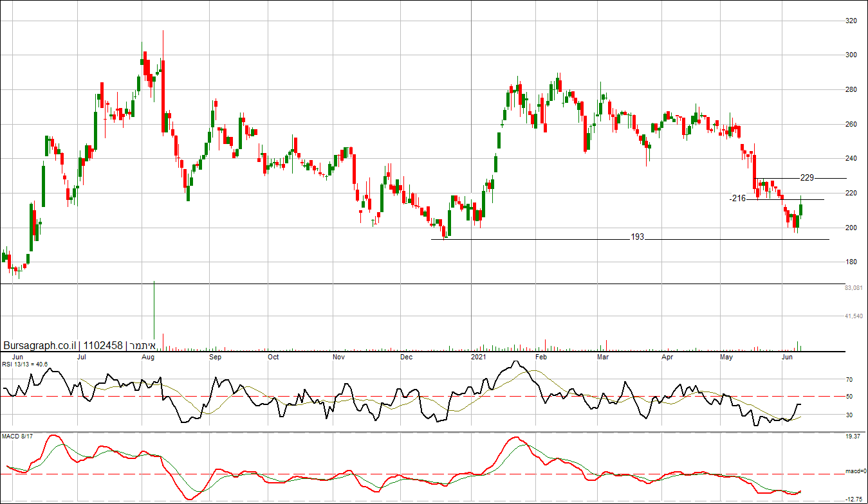
Task: Click the 83,081 volume axis label
Action: 853,288
